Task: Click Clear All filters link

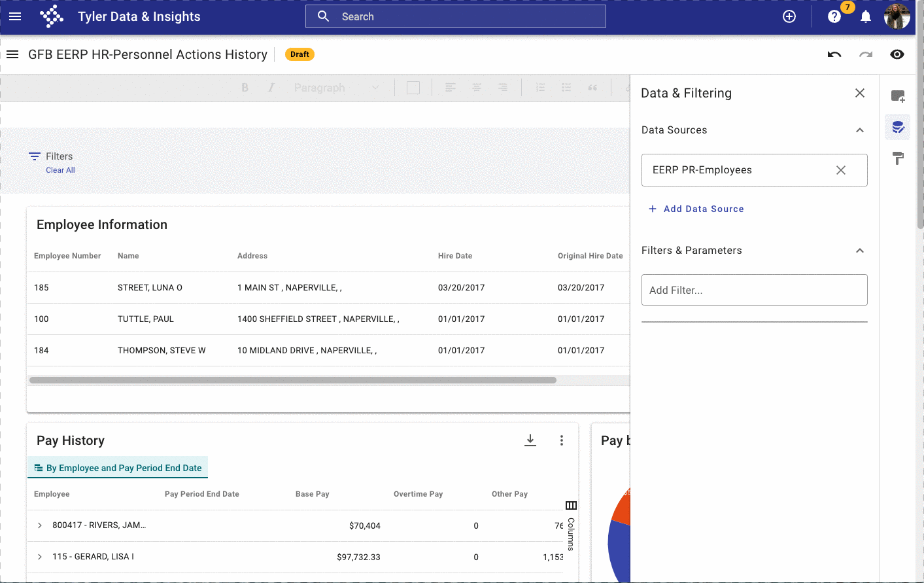Action: (x=60, y=170)
